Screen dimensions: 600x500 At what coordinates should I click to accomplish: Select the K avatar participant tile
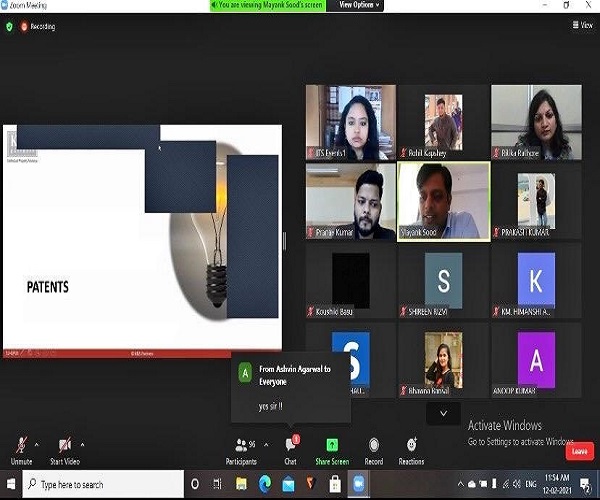click(536, 281)
